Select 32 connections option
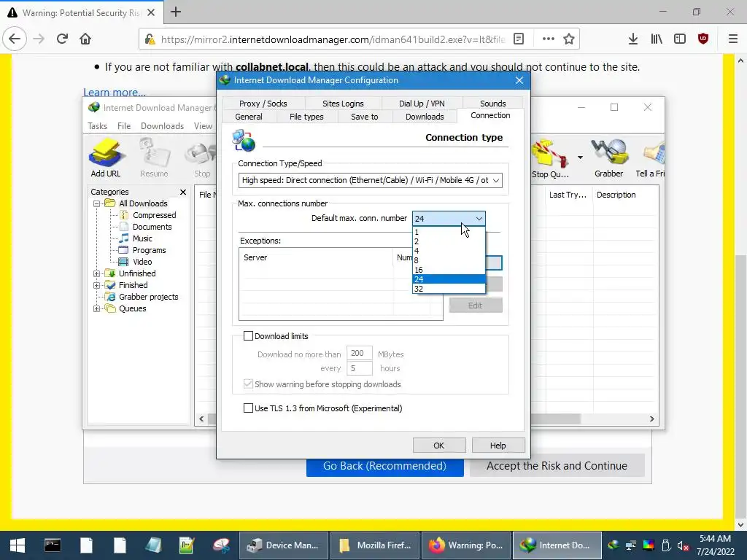 point(449,289)
